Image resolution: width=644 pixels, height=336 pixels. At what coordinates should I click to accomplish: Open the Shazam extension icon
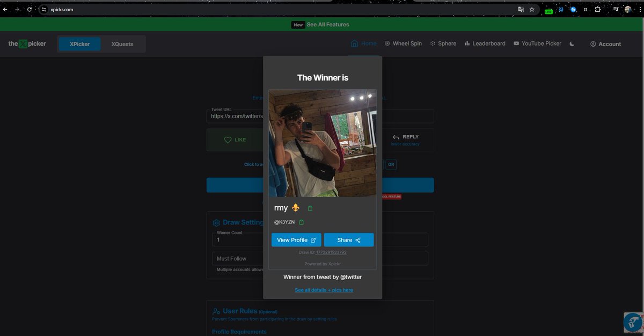(x=573, y=10)
